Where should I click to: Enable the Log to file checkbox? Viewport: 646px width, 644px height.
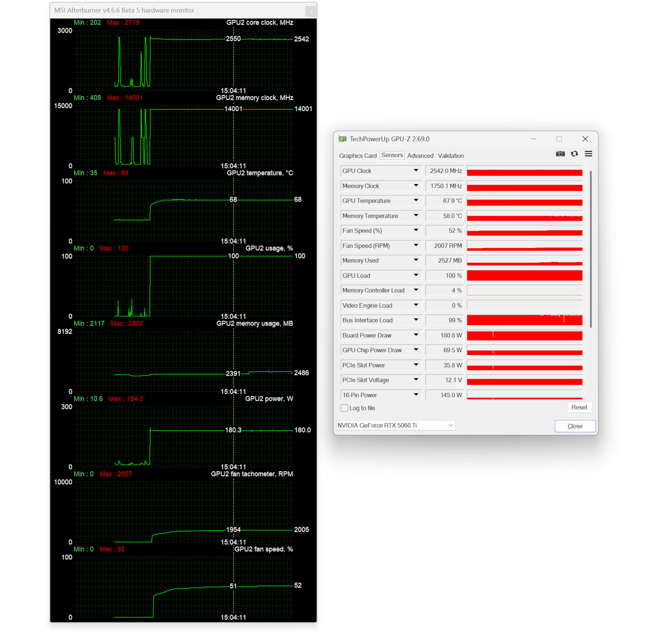pos(344,408)
